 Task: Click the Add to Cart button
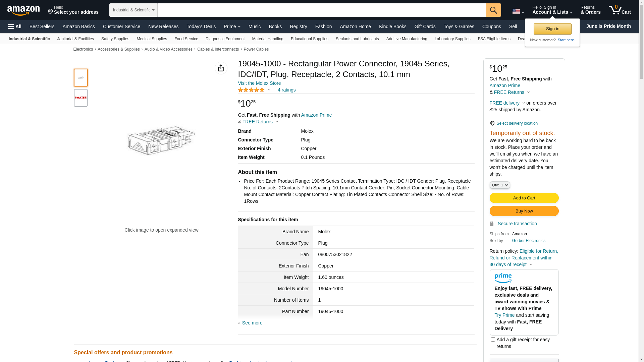click(x=524, y=198)
